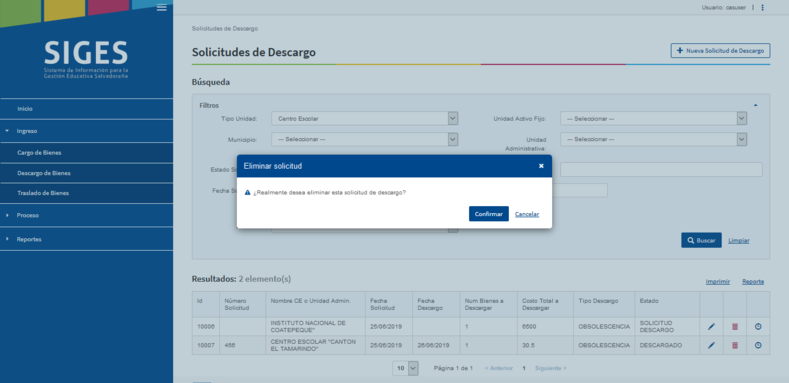
Task: Change page size dropdown showing 10
Action: coord(406,368)
